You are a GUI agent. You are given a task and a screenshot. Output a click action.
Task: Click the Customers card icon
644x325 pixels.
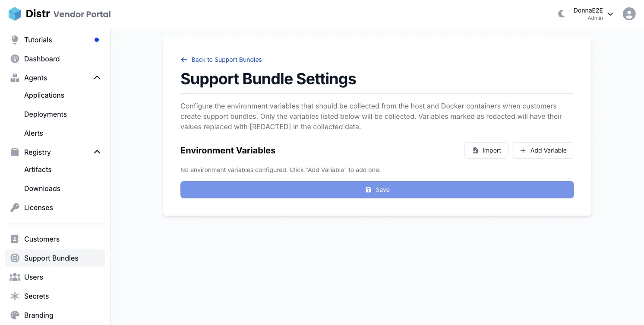point(15,239)
